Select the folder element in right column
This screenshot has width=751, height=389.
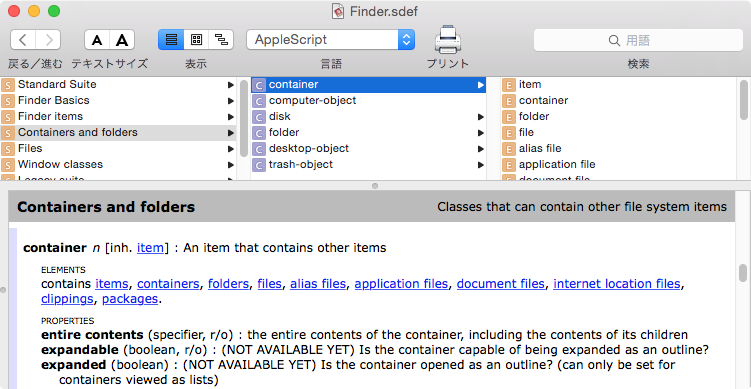tap(618, 116)
